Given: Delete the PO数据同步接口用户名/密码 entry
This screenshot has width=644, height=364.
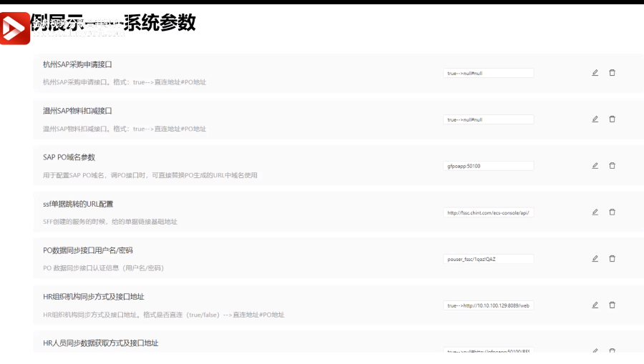Looking at the screenshot, I should point(612,259).
